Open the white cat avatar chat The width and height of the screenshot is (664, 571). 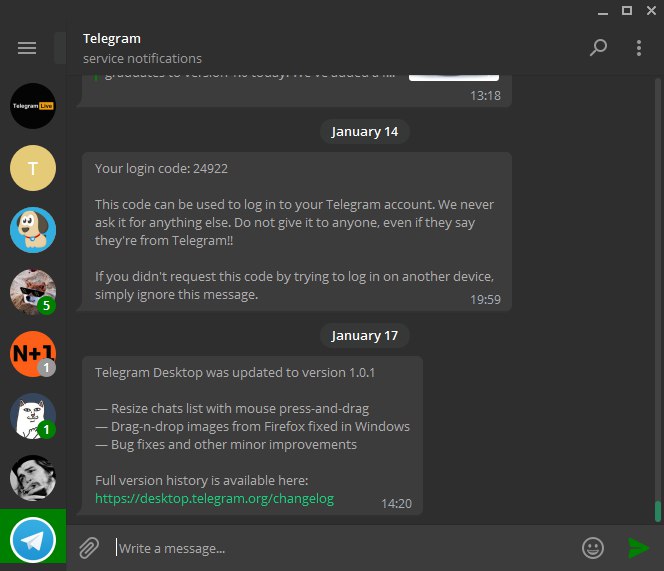pos(33,416)
